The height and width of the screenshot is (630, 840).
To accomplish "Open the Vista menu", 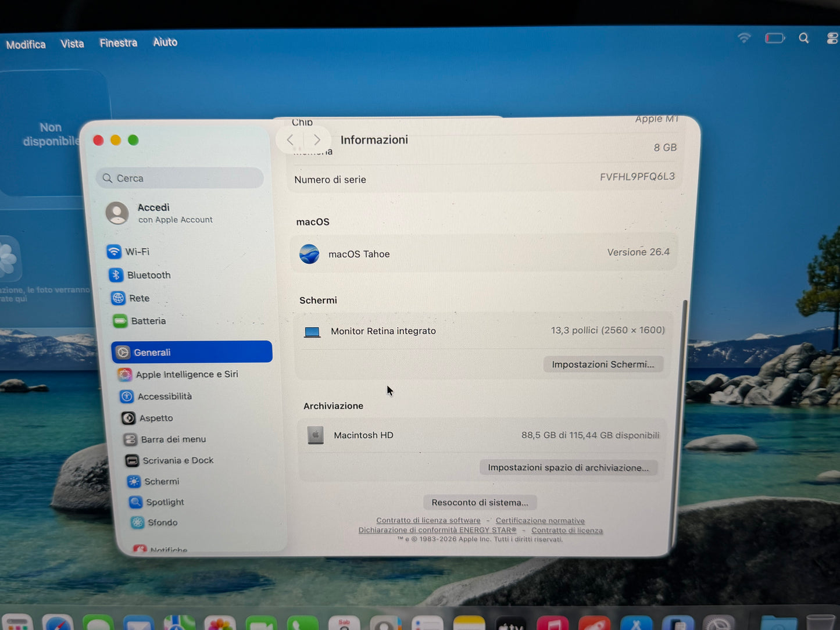I will pyautogui.click(x=72, y=44).
